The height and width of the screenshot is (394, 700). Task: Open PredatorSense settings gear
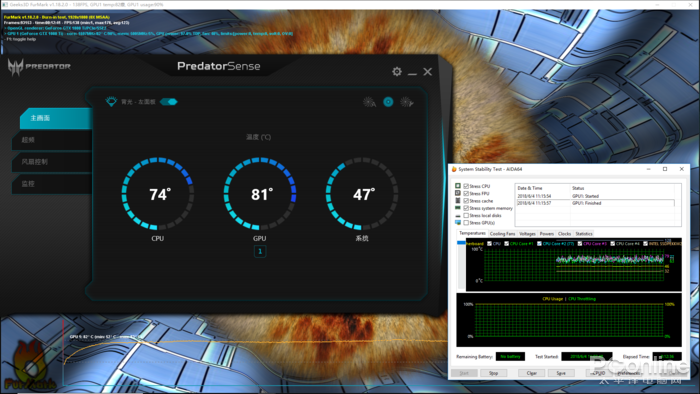tap(396, 71)
